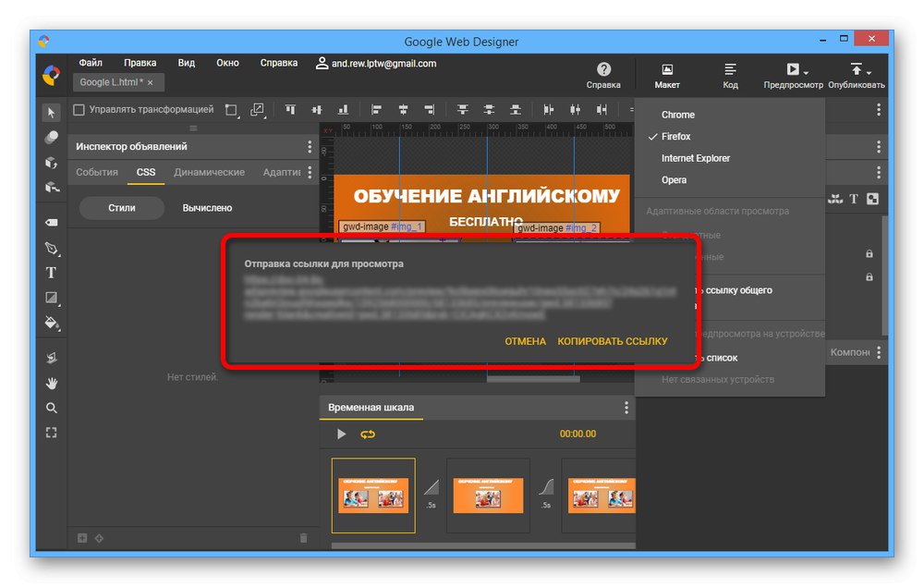924x587 pixels.
Task: Click align vertical centers icon
Action: (x=316, y=109)
